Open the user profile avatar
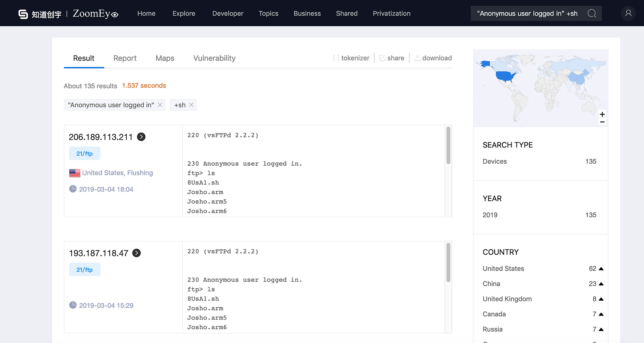Viewport: 644px width, 343px height. (x=628, y=13)
